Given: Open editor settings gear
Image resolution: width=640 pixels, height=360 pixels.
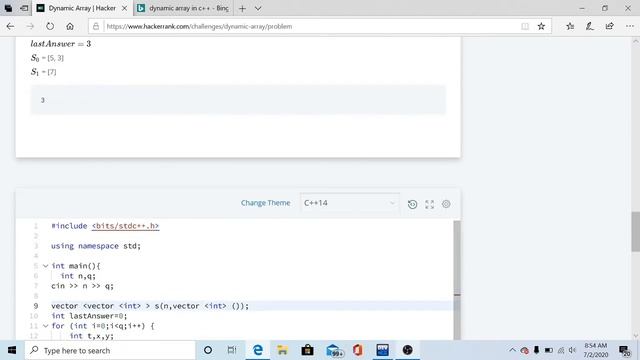Looking at the screenshot, I should point(446,204).
